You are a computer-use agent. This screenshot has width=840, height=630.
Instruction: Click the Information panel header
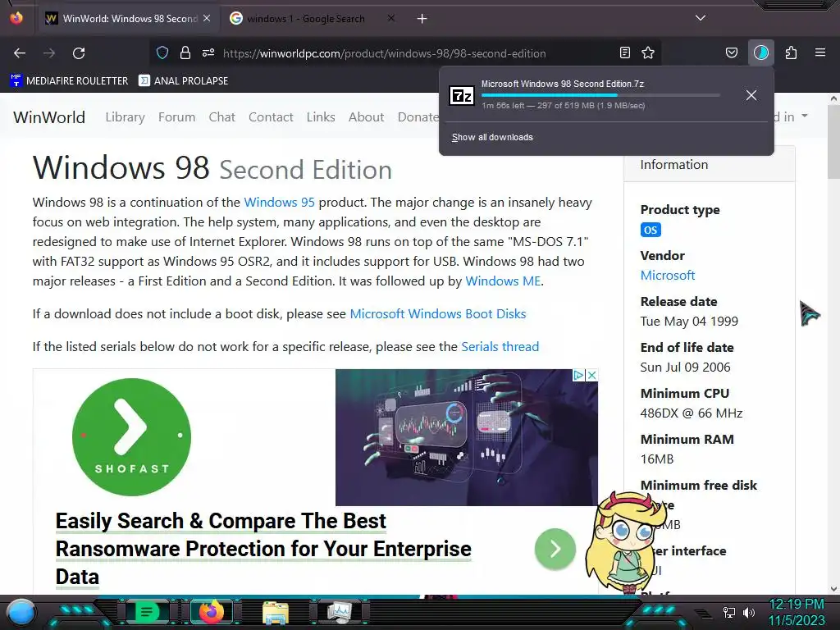point(710,164)
